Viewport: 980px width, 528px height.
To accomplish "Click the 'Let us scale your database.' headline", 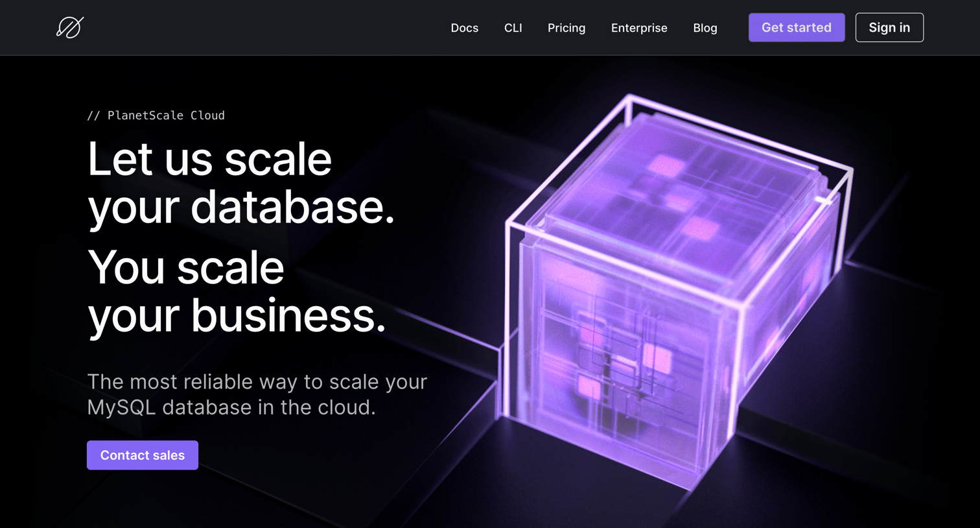I will pyautogui.click(x=241, y=184).
